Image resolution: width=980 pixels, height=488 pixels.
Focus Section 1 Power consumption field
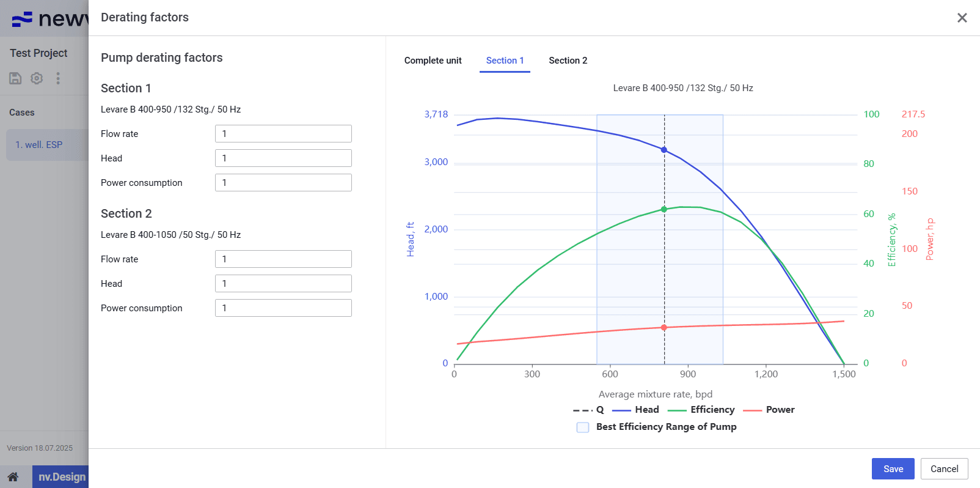[x=283, y=183]
